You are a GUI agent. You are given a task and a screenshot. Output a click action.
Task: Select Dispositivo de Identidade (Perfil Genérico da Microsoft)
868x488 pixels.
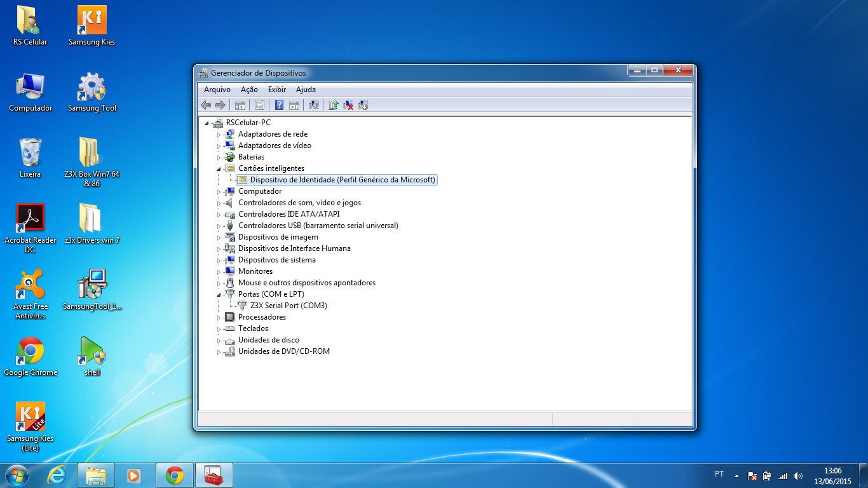(342, 180)
